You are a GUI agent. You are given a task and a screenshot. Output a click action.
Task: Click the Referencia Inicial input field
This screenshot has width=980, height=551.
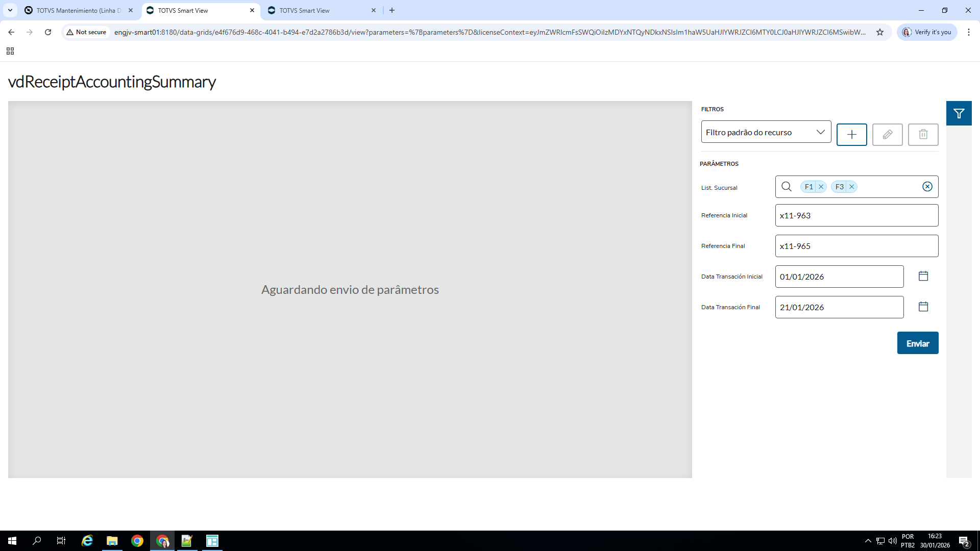coord(856,215)
